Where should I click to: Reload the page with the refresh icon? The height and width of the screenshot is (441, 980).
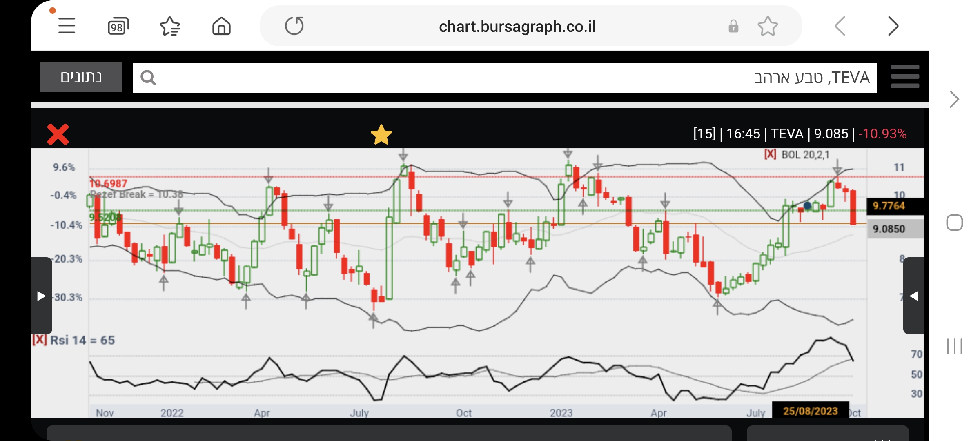pos(294,26)
